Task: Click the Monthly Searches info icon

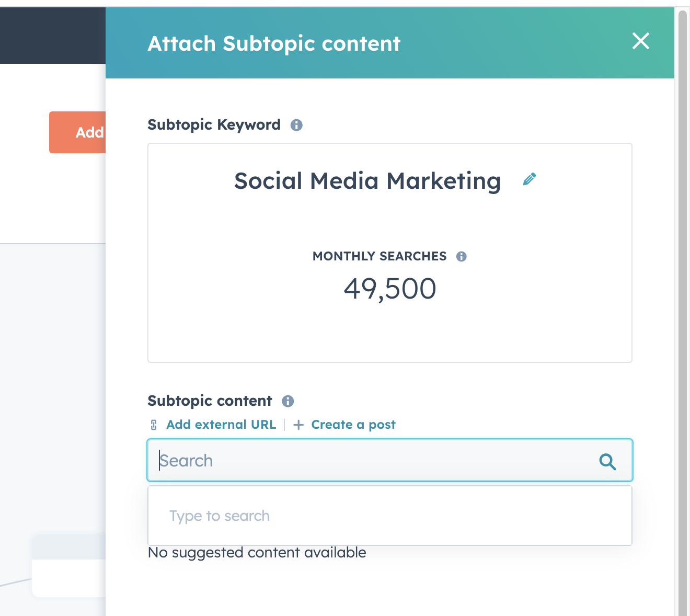Action: pos(462,256)
